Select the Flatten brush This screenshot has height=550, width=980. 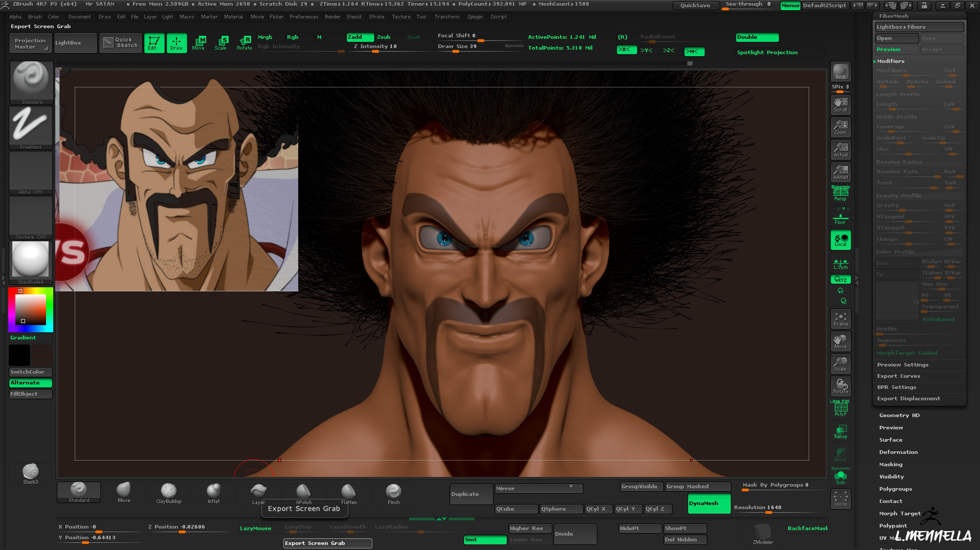point(349,493)
